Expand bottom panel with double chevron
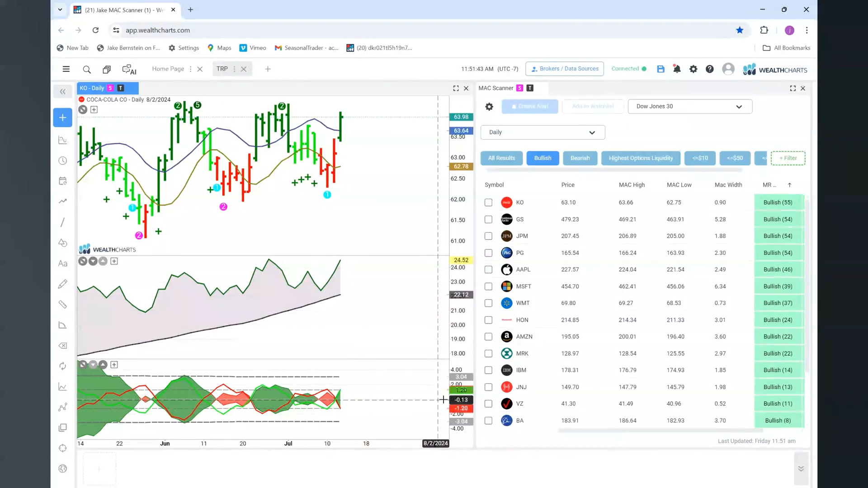The width and height of the screenshot is (868, 488). pos(801,469)
